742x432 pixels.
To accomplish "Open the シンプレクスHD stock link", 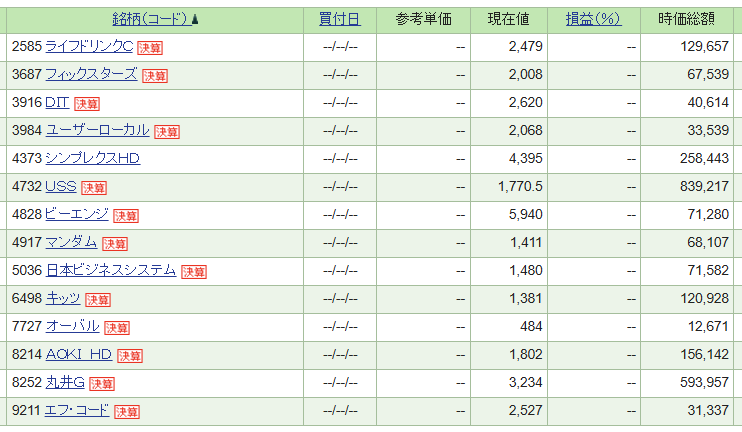I will click(x=93, y=158).
